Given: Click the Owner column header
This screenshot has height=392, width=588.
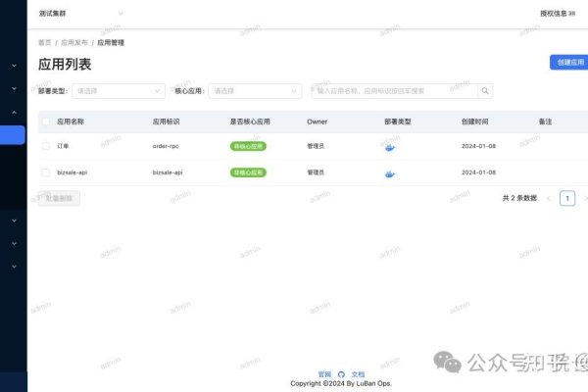Looking at the screenshot, I should [318, 122].
